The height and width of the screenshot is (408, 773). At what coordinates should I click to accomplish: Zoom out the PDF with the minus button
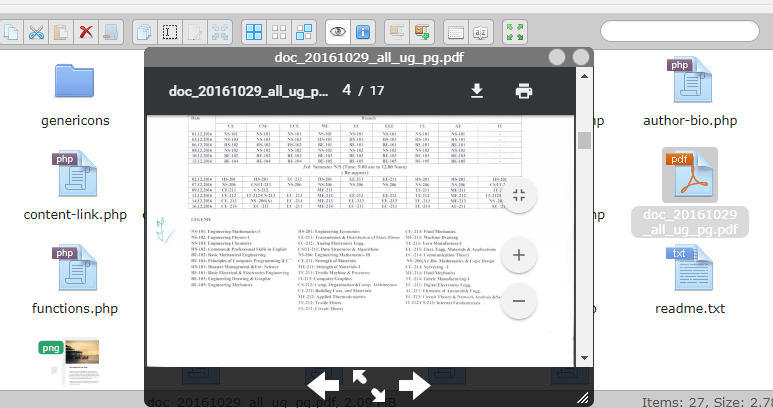pyautogui.click(x=519, y=301)
